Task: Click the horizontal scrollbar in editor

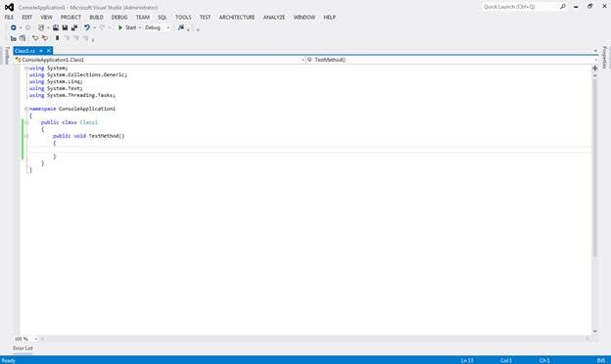Action: click(315, 340)
